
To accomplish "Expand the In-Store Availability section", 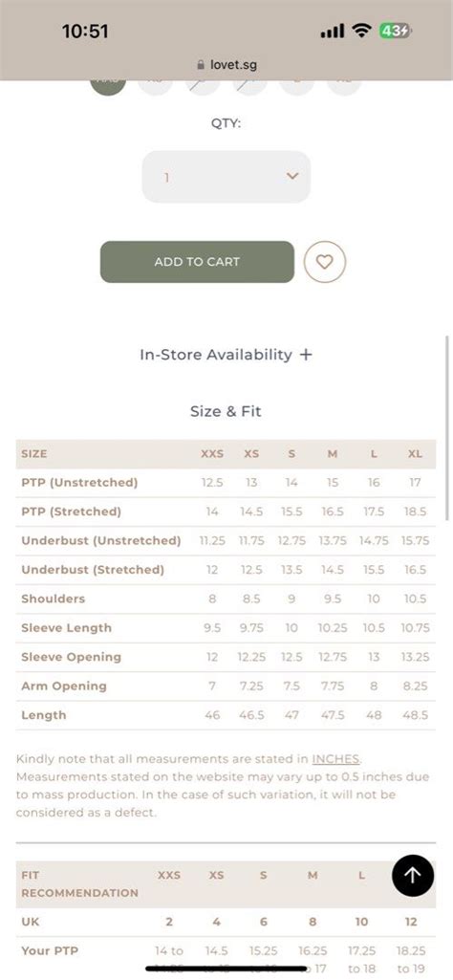I will click(x=226, y=355).
